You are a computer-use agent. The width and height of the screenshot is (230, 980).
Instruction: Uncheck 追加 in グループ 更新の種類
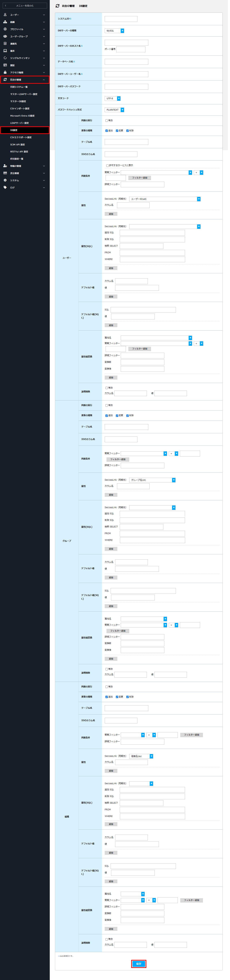point(107,416)
